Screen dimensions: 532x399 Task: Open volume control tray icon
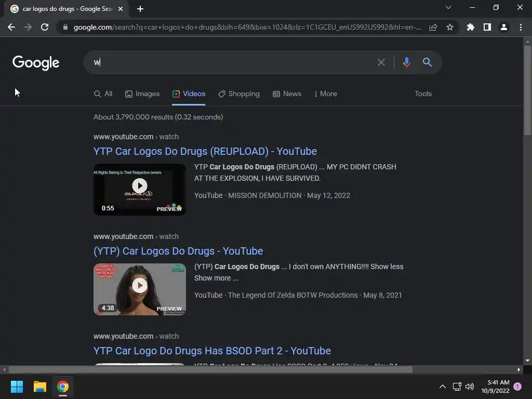(x=470, y=387)
